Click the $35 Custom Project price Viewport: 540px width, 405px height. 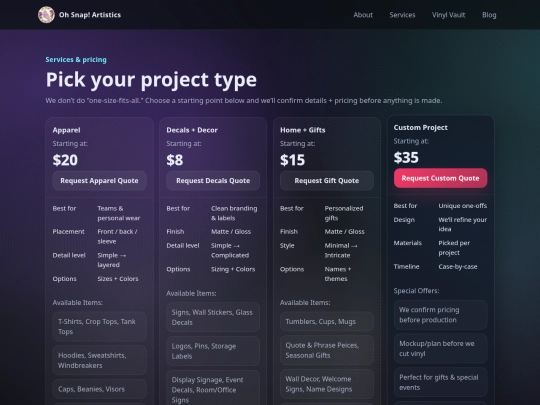coord(406,157)
